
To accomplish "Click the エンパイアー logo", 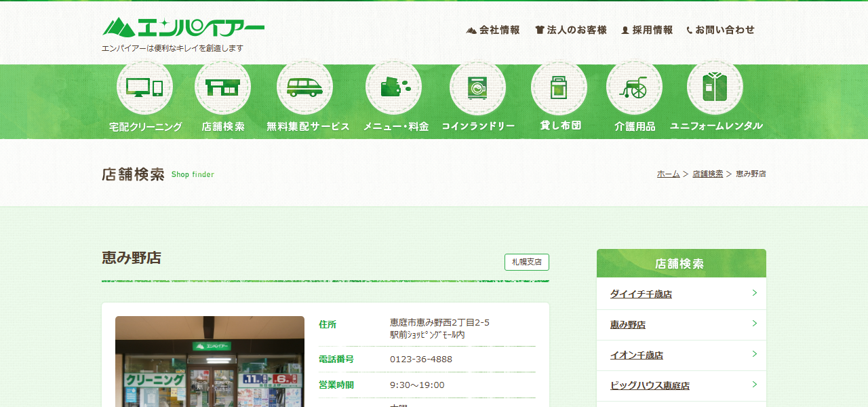I will pyautogui.click(x=183, y=27).
